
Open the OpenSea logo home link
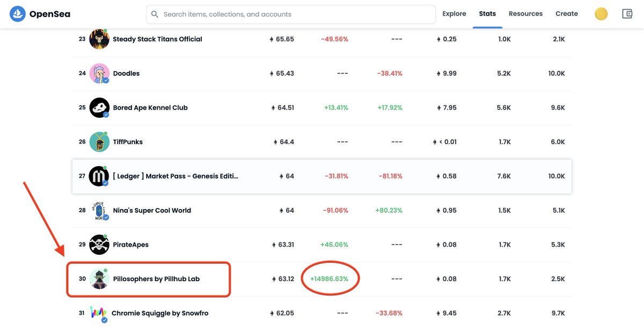(x=40, y=14)
